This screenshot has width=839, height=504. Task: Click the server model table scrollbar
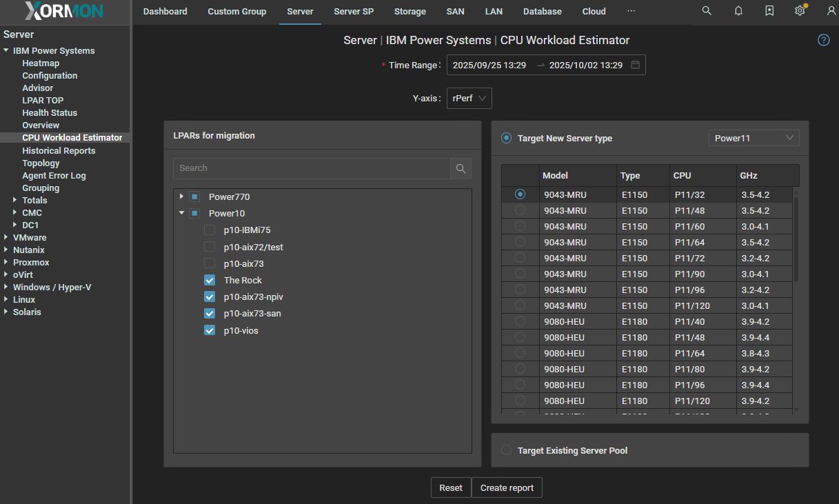796,238
